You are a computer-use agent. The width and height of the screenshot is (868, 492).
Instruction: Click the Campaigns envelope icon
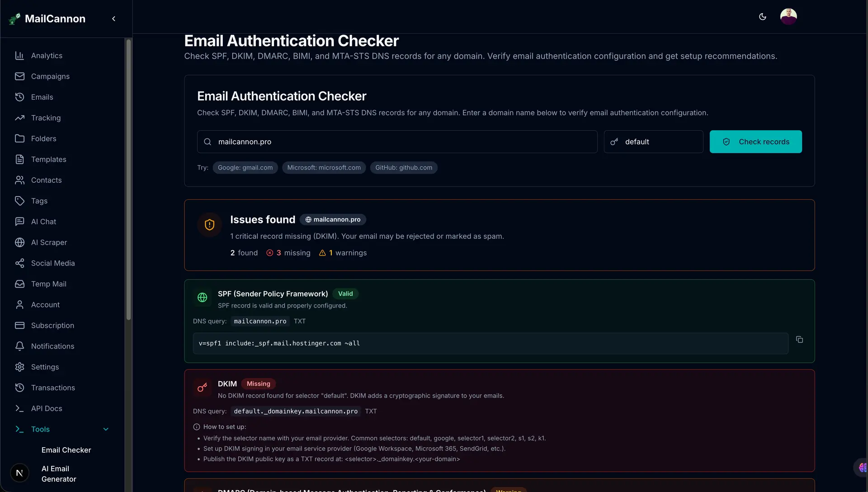pyautogui.click(x=19, y=76)
